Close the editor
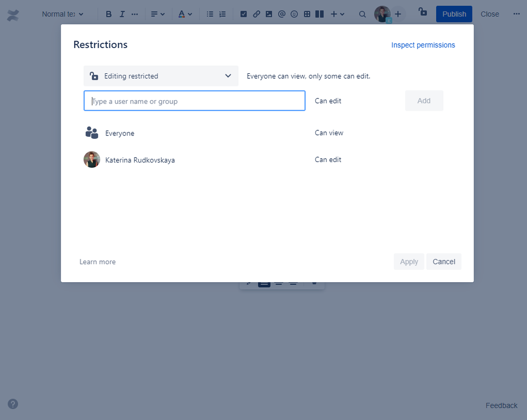 tap(490, 14)
